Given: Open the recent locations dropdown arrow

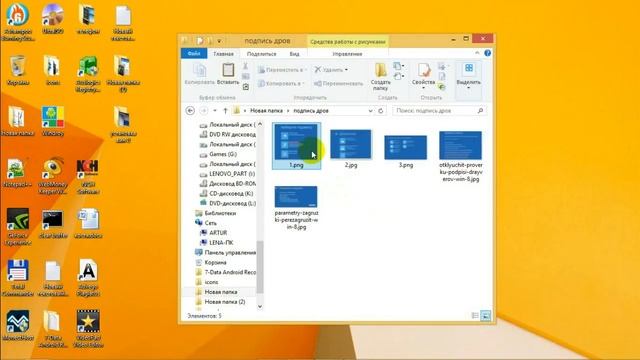Looking at the screenshot, I should pos(215,111).
